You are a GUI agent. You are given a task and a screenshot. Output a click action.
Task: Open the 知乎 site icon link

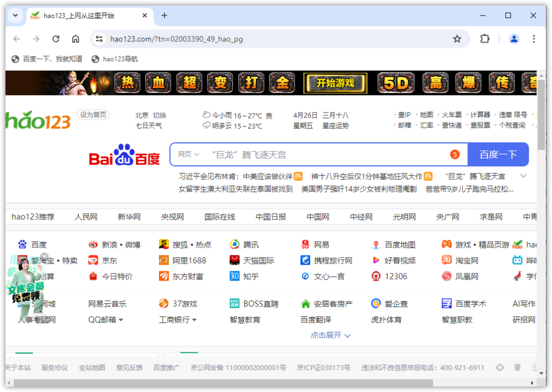coord(235,276)
